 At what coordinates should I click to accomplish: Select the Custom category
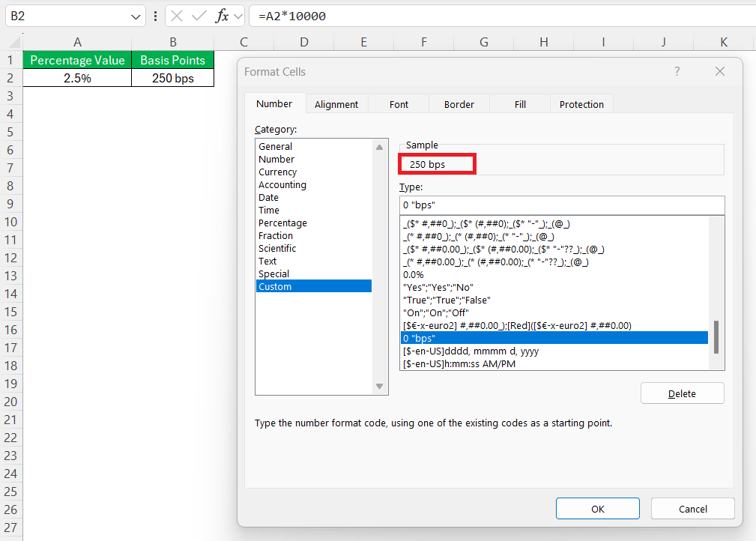314,286
